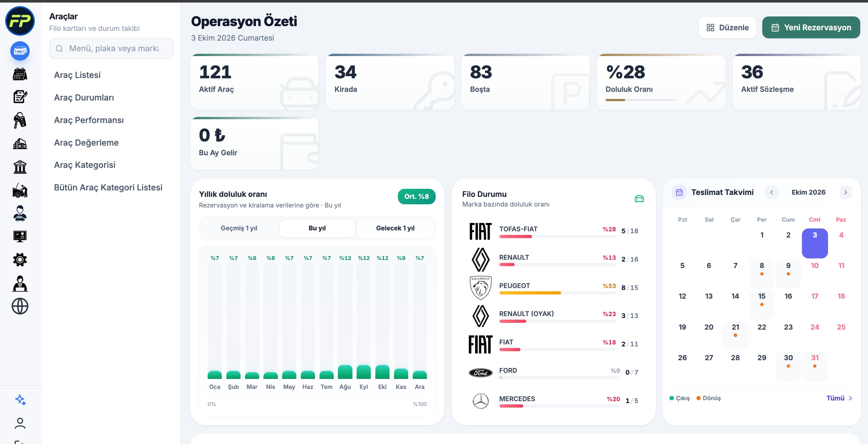Open the car mechanic service sidebar icon
Image resolution: width=868 pixels, height=444 pixels.
click(x=20, y=190)
